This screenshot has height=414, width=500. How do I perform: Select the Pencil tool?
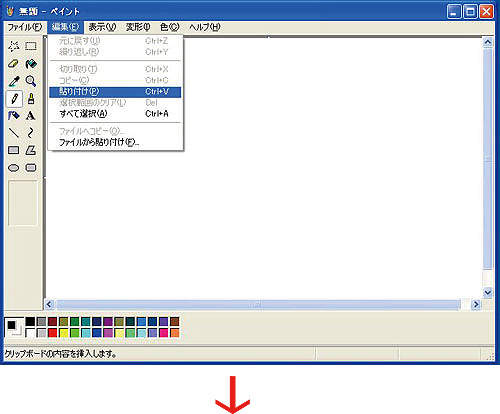[x=14, y=99]
